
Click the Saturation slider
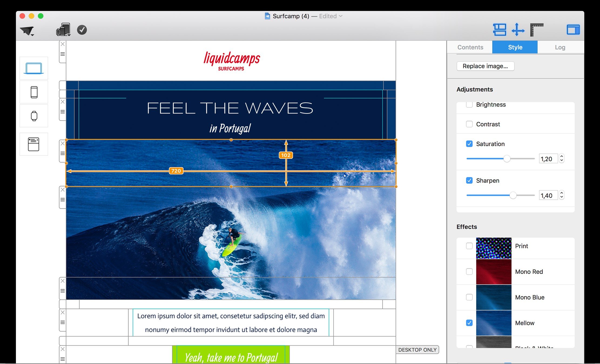click(x=500, y=159)
